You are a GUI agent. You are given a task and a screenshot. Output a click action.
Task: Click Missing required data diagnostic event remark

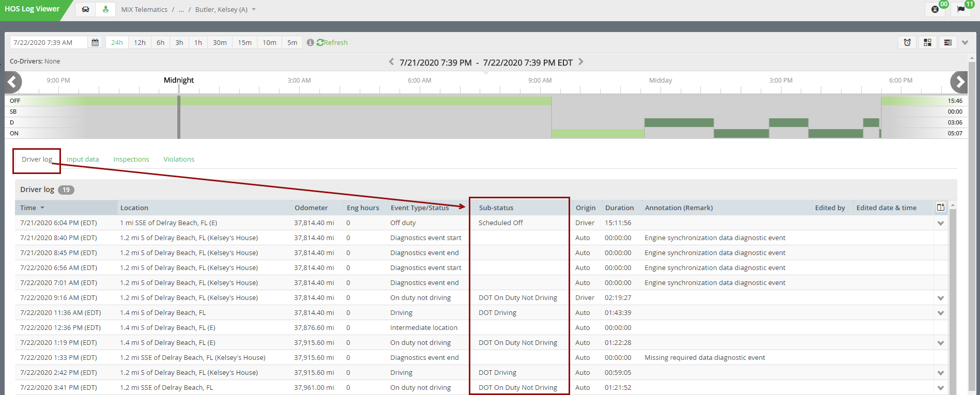pyautogui.click(x=705, y=357)
